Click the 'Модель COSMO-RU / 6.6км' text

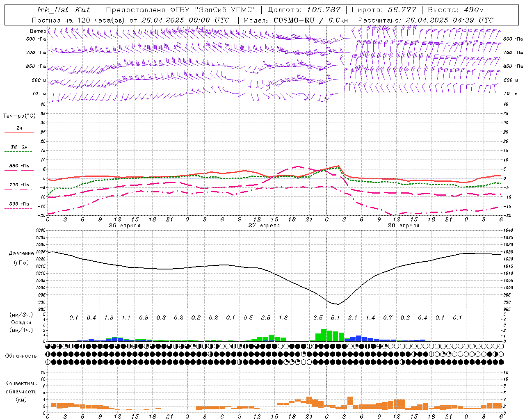tap(296, 20)
